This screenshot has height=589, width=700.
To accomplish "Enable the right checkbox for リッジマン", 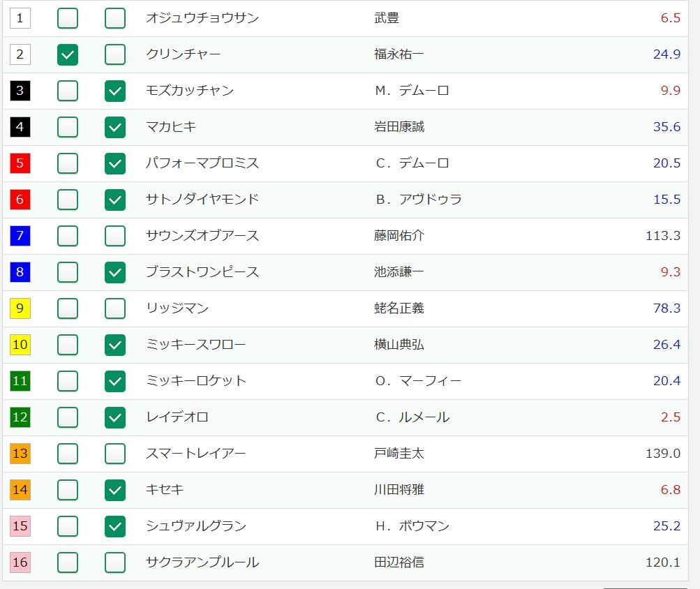I will click(115, 308).
